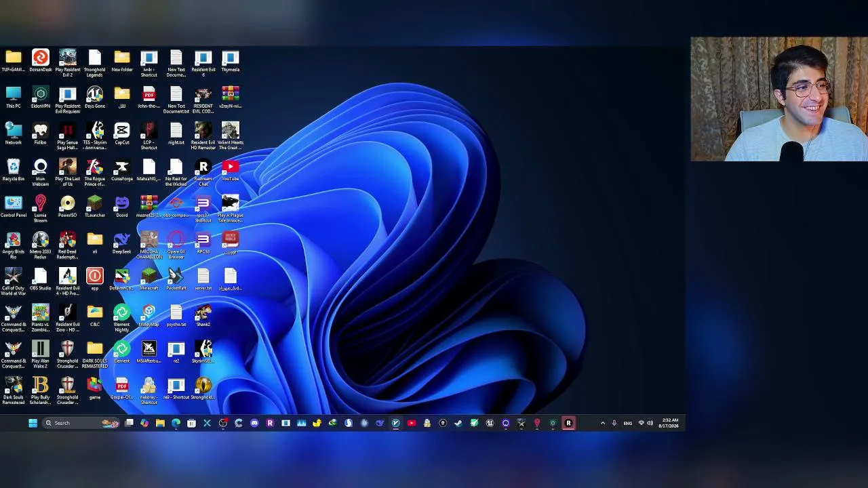Open the taskbar clock and date

pos(670,423)
